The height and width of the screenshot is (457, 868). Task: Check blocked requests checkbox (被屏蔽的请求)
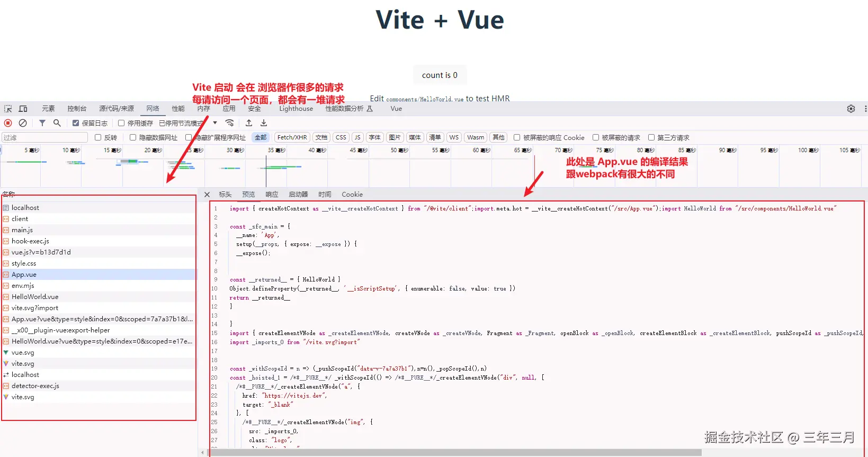point(596,137)
